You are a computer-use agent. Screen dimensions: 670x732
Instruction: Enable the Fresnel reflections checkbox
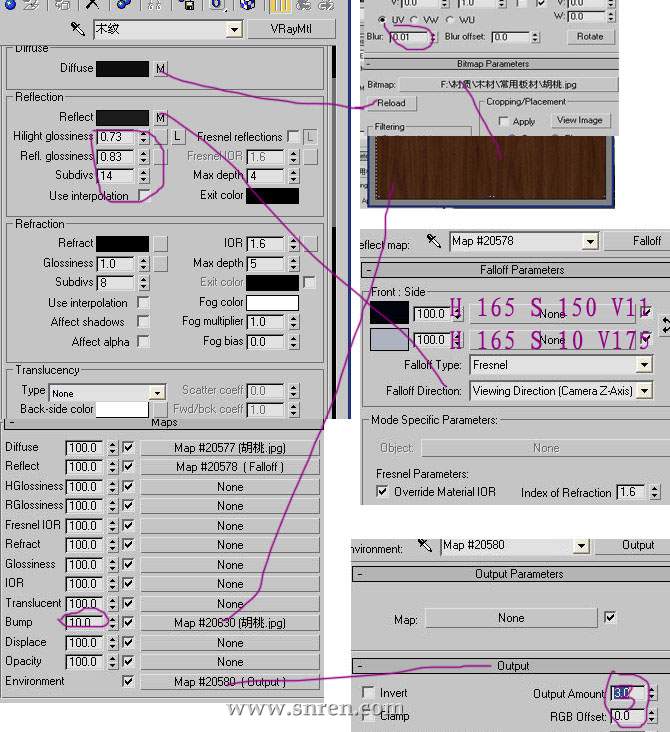[x=293, y=137]
